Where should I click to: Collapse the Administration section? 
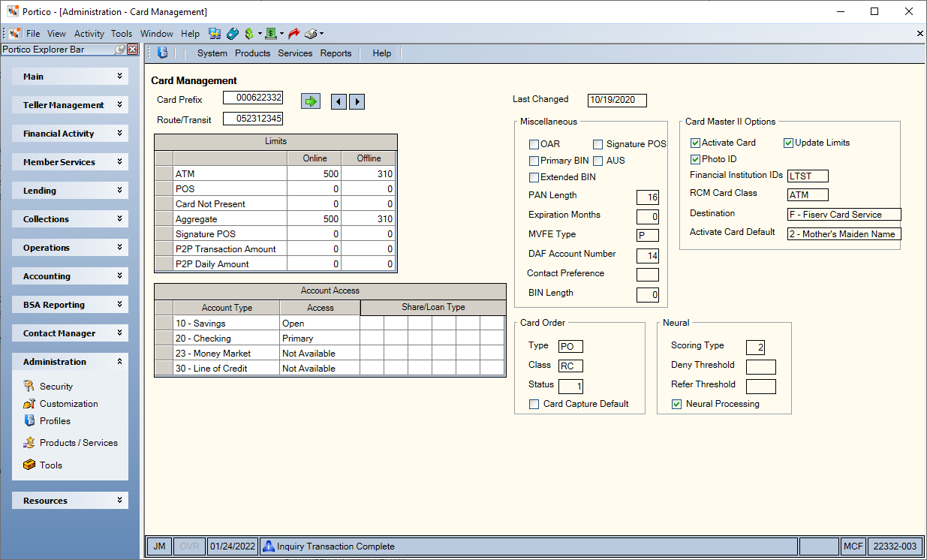point(70,362)
